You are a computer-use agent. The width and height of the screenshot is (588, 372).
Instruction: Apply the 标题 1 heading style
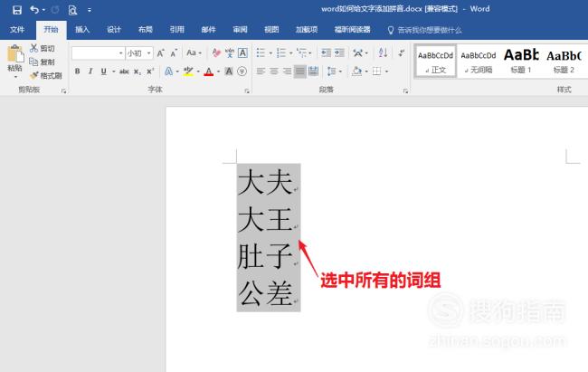tap(519, 60)
